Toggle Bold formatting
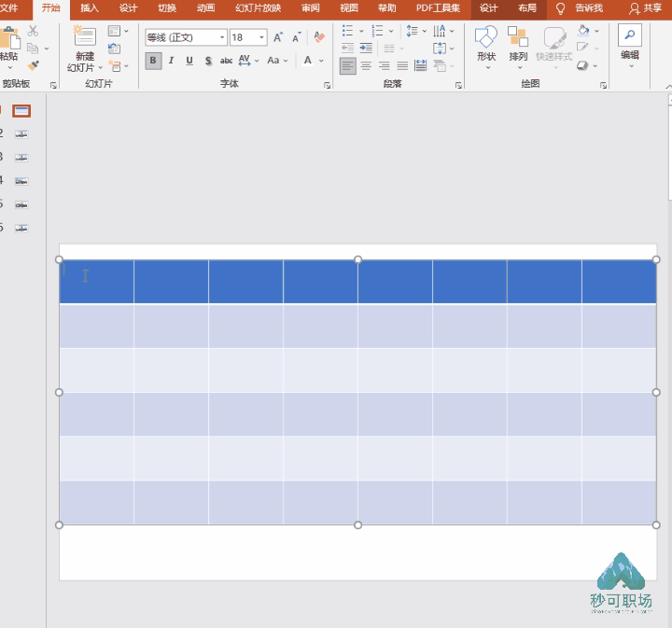The image size is (672, 628). 153,61
